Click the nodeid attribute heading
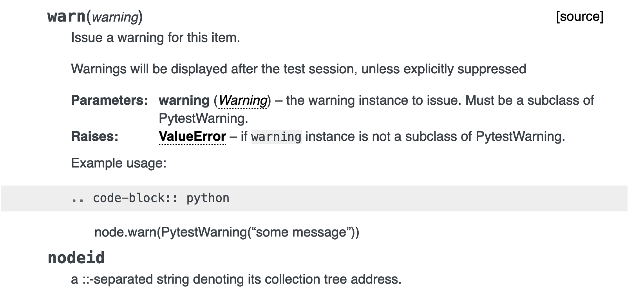644x295 pixels. click(x=76, y=258)
